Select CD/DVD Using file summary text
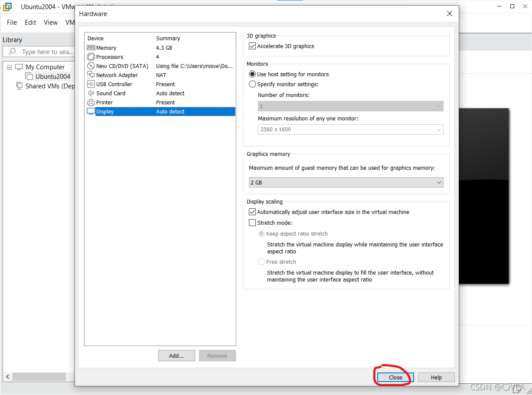The image size is (532, 395). [195, 66]
